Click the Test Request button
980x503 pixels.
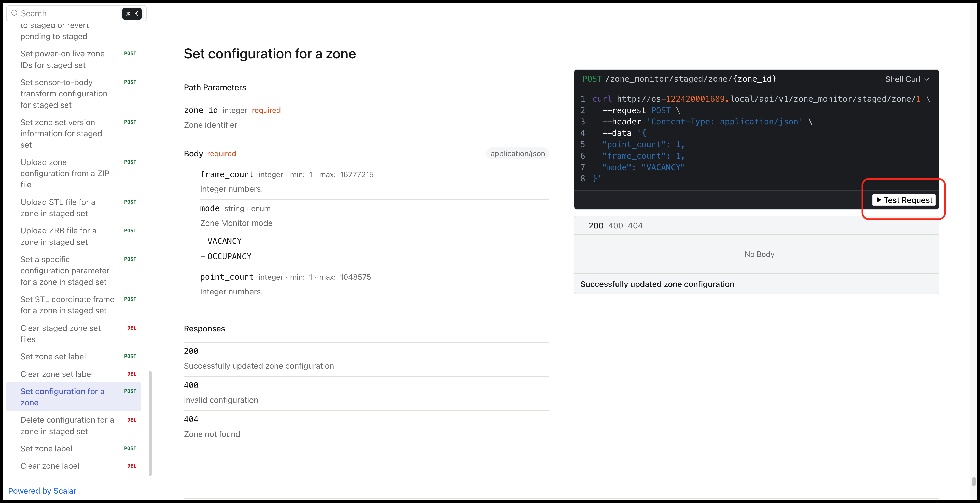[904, 200]
